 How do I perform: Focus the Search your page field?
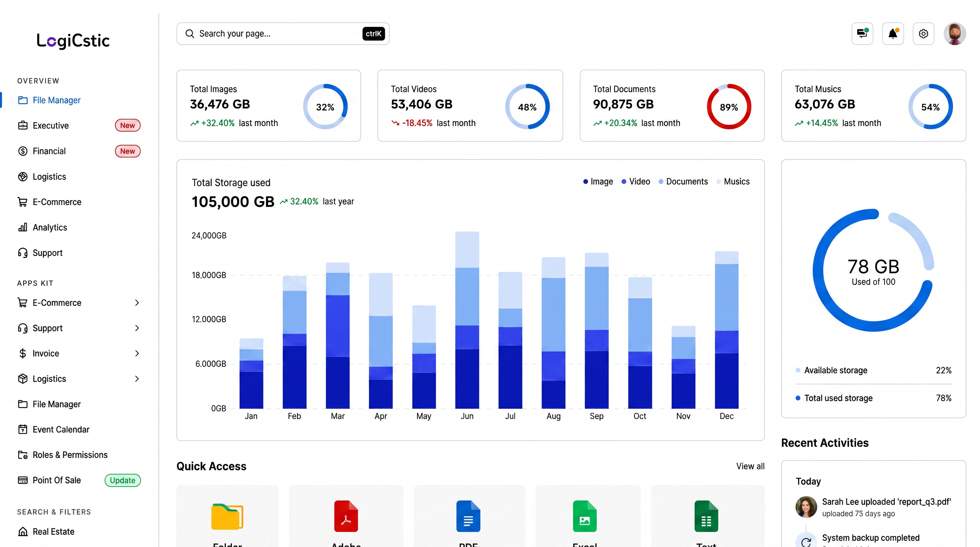tap(283, 33)
